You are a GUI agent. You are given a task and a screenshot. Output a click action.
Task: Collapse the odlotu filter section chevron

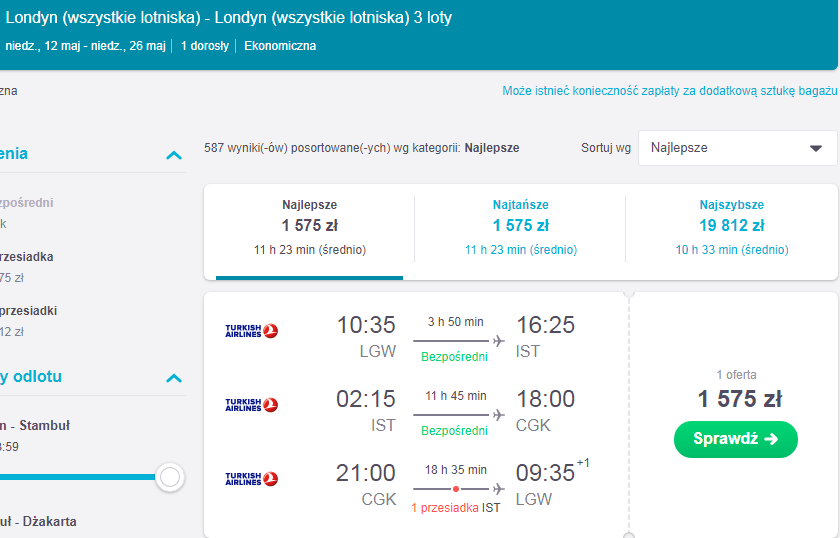[x=174, y=378]
